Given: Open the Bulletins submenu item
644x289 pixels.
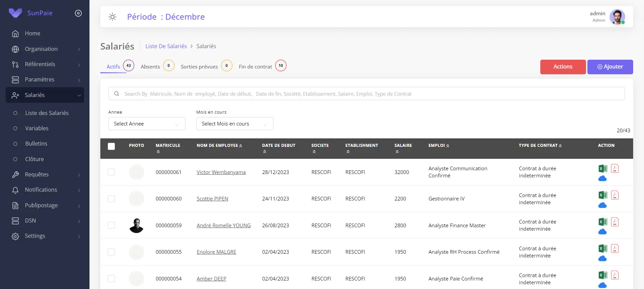Looking at the screenshot, I should (x=36, y=143).
